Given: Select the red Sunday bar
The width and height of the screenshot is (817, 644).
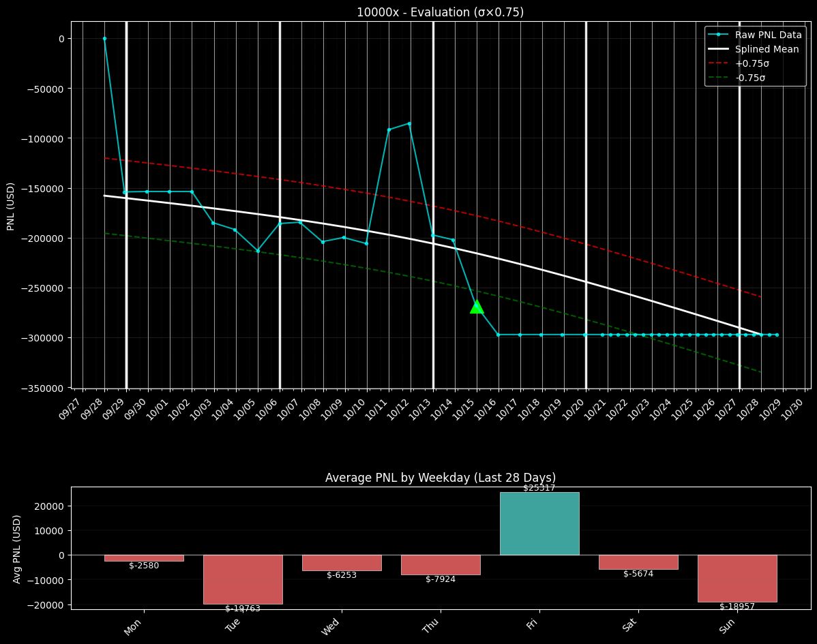Looking at the screenshot, I should [737, 578].
